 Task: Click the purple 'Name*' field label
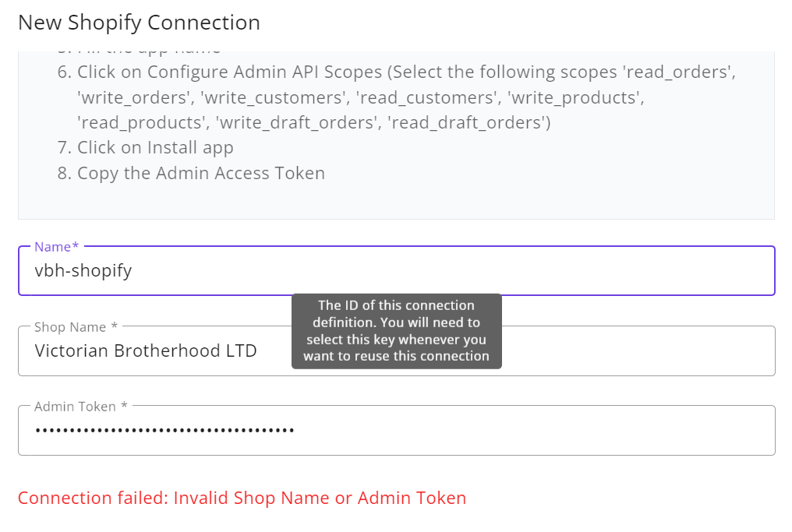(x=57, y=247)
